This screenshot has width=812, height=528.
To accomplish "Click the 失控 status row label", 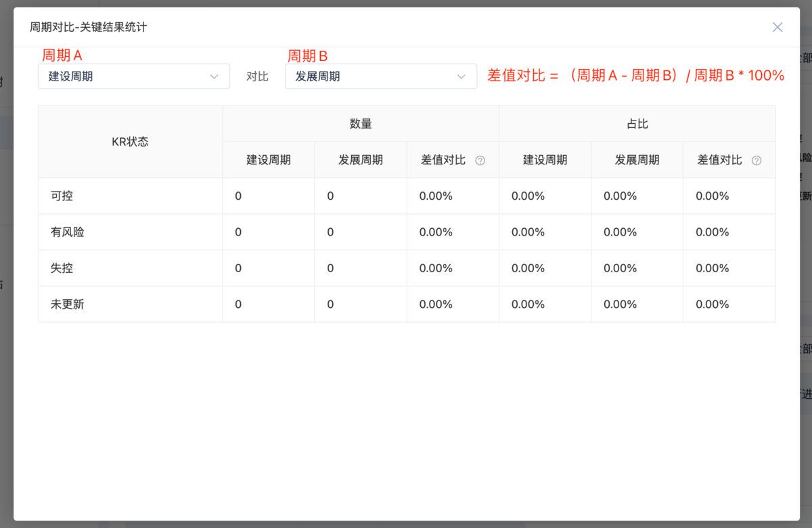I will click(62, 268).
